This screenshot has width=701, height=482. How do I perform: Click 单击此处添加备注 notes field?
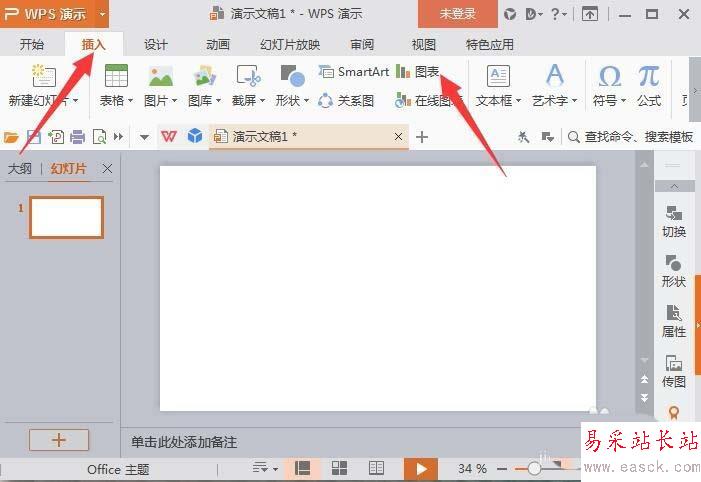coord(184,442)
